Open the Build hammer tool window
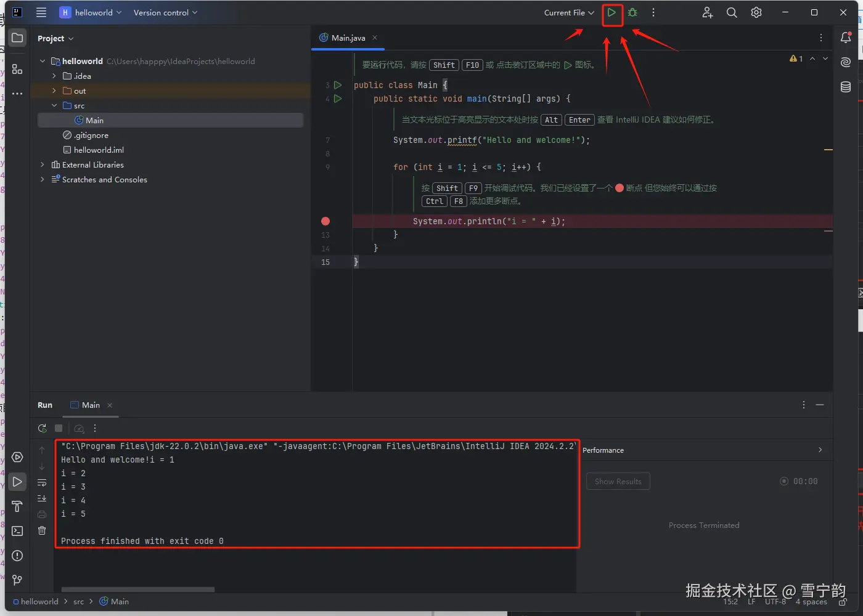 point(17,506)
